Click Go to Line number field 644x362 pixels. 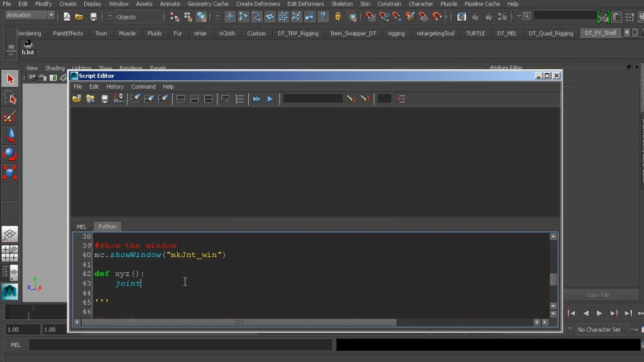pyautogui.click(x=385, y=99)
